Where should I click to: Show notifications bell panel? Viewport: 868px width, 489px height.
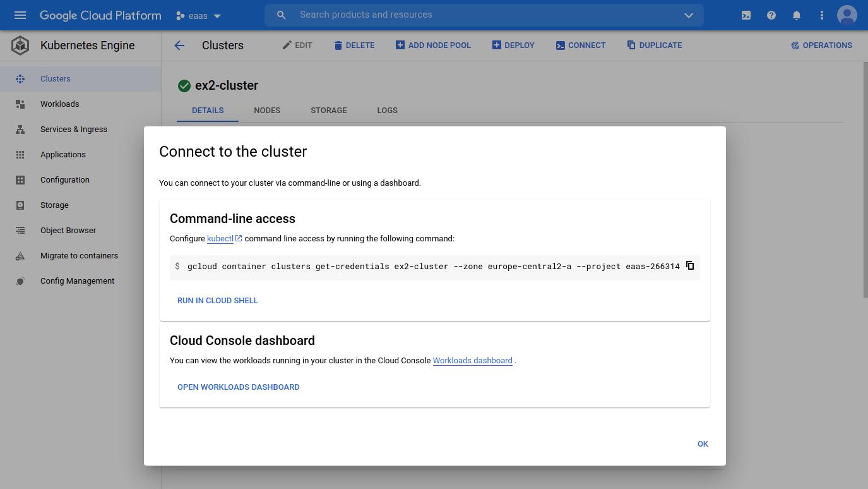(x=797, y=15)
